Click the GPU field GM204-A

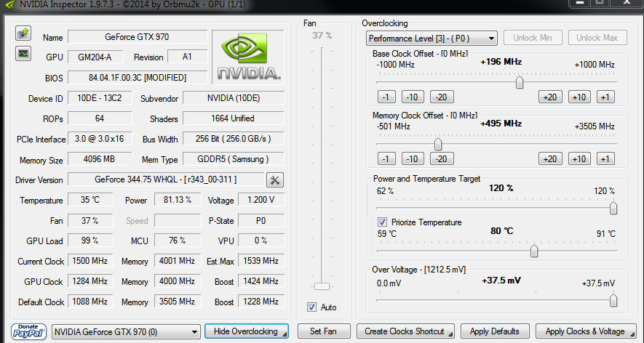click(95, 57)
